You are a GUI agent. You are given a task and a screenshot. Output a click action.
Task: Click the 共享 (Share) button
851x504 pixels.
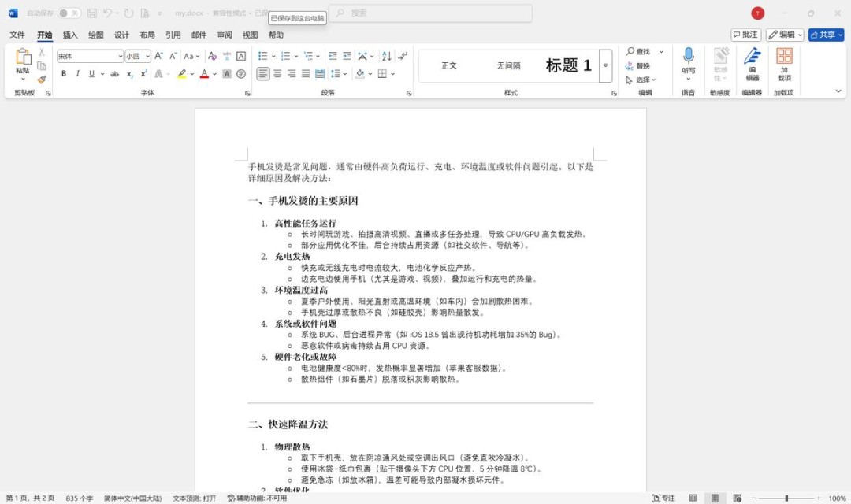(824, 35)
